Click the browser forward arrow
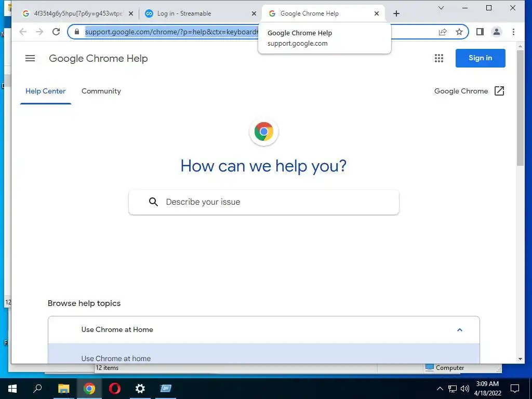Screen dimensions: 532x399 point(39,32)
